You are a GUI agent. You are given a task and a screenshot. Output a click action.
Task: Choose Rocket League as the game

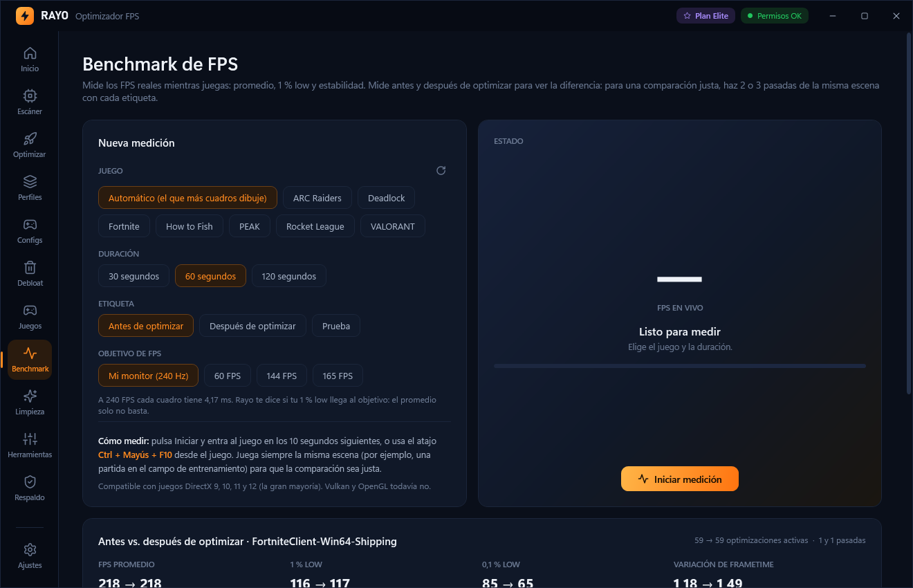click(315, 226)
